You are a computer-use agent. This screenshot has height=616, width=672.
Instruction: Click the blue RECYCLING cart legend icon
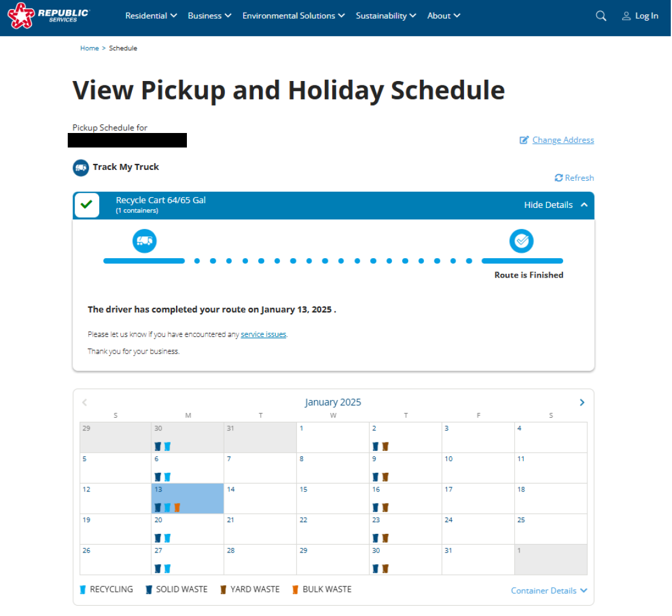point(83,589)
